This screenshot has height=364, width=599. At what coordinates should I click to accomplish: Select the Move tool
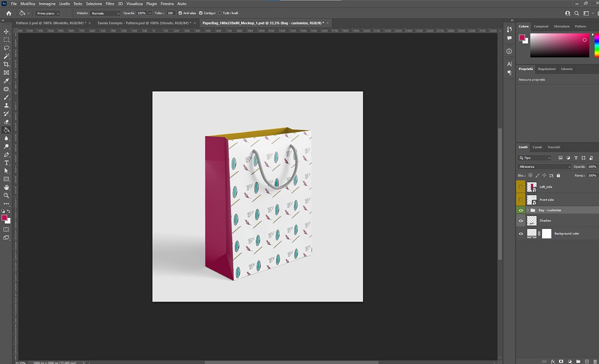[x=6, y=31]
